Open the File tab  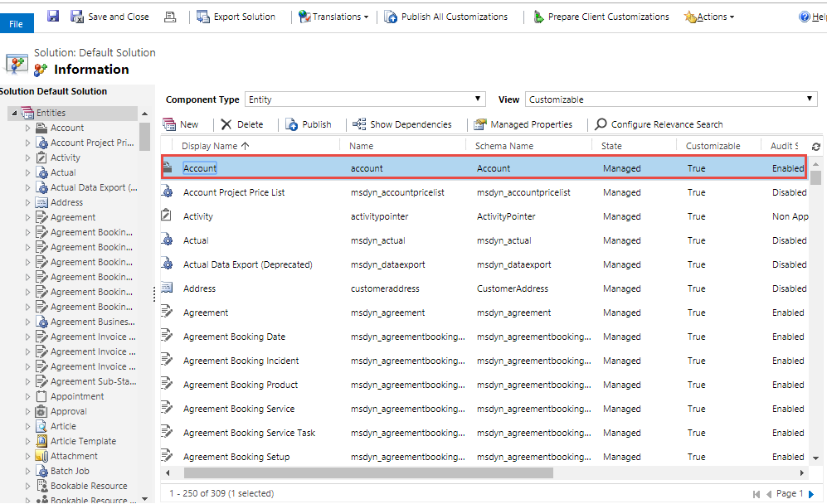pyautogui.click(x=16, y=24)
